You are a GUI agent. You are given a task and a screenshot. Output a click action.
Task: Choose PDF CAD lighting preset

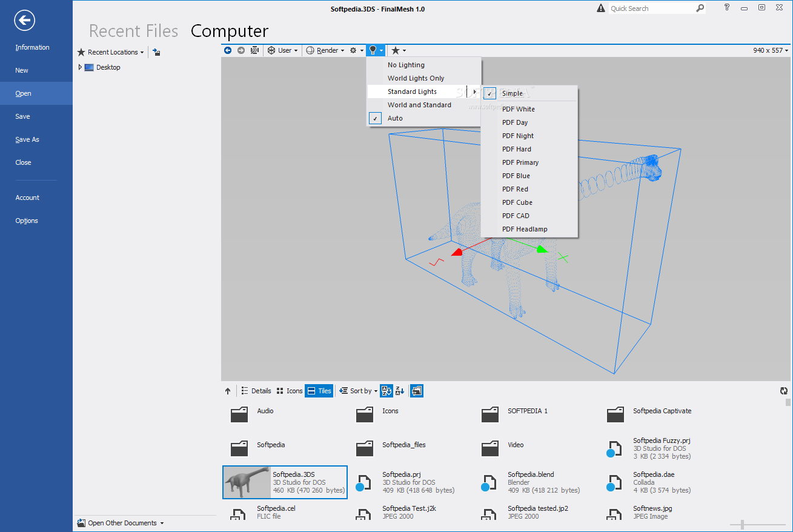coord(529,216)
